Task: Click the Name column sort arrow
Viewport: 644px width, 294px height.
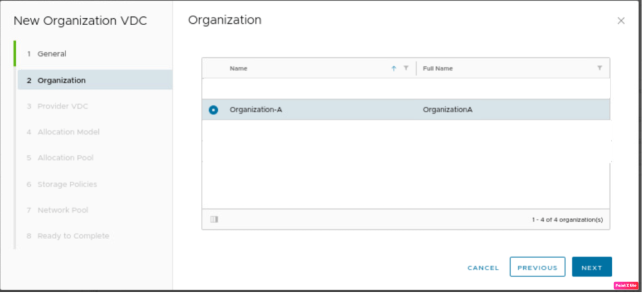Action: pos(394,69)
